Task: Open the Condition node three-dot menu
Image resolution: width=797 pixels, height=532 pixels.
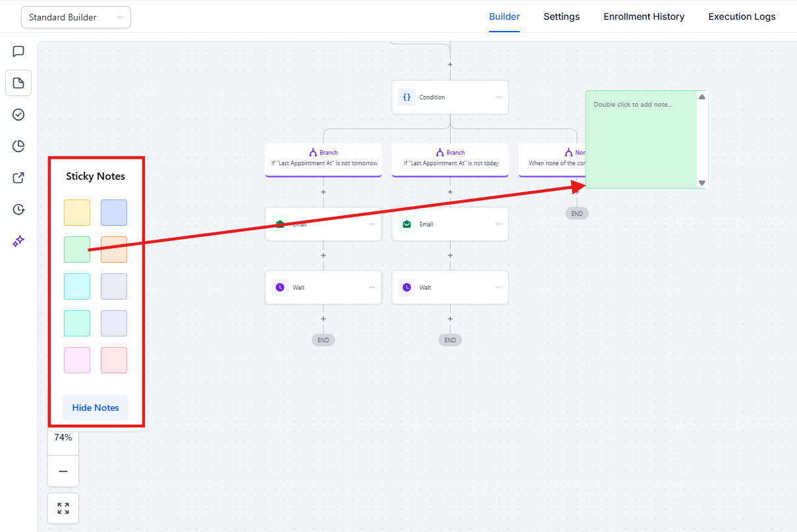Action: pos(499,97)
